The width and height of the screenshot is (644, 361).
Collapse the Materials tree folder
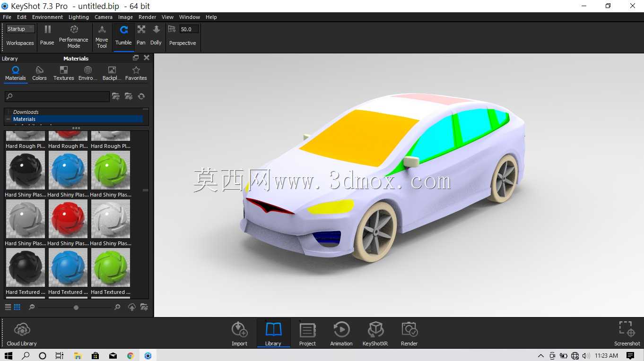9,119
